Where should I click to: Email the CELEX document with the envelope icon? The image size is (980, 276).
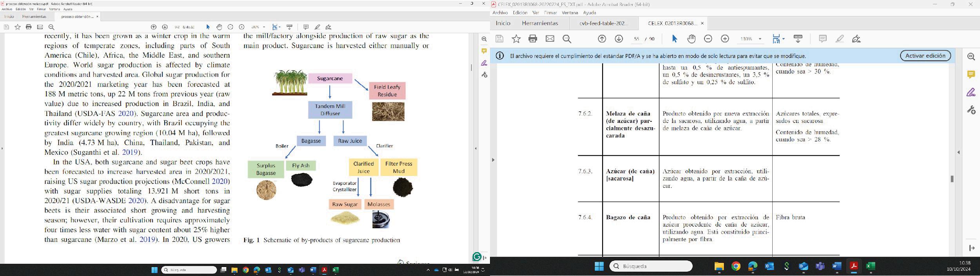[x=550, y=39]
